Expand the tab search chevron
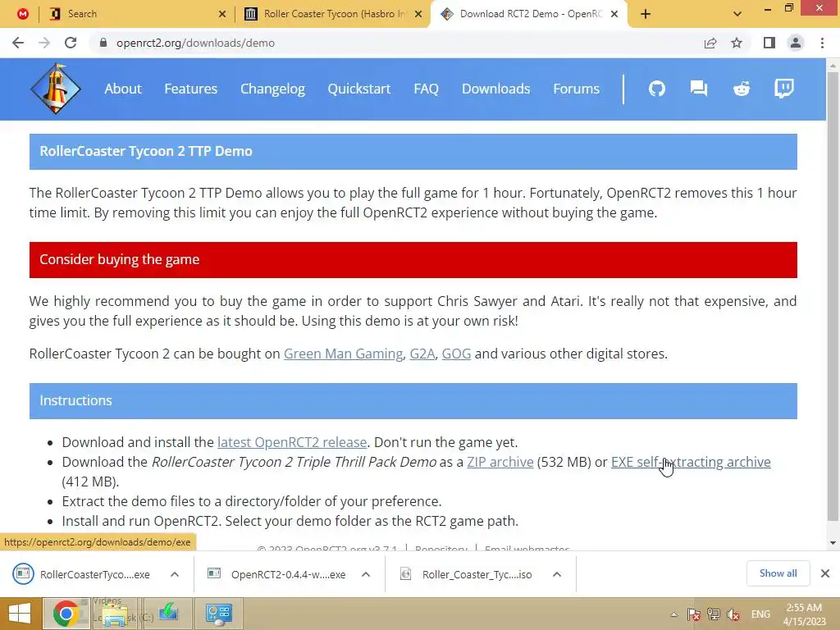Screen dimensions: 840x630 coord(737,14)
